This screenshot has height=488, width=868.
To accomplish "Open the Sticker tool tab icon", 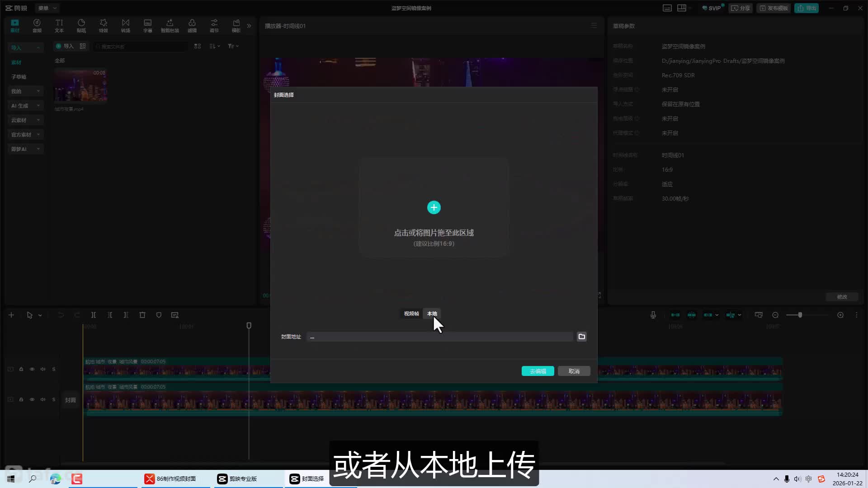I will [81, 25].
